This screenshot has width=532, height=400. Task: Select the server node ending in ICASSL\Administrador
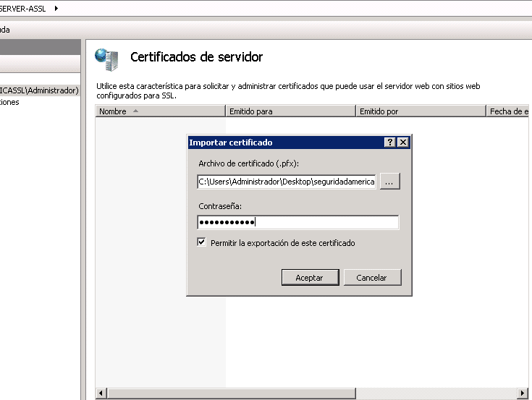[39, 90]
